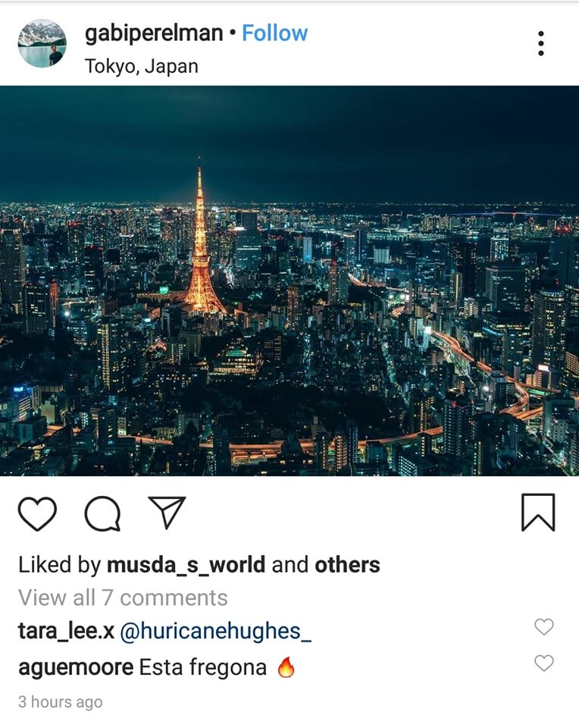The height and width of the screenshot is (728, 579).
Task: Open musda_s_world profile from likes
Action: pyautogui.click(x=186, y=565)
